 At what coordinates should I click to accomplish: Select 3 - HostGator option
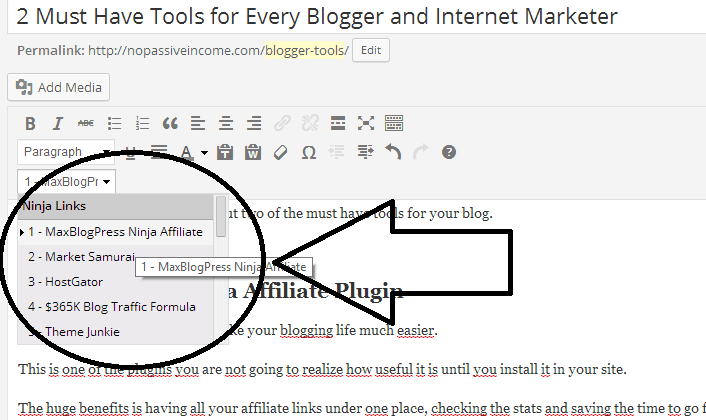point(116,282)
